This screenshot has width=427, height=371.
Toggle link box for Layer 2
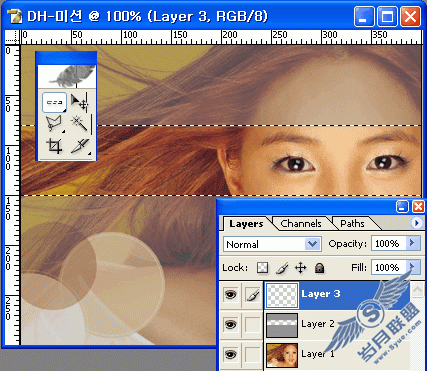coord(252,324)
